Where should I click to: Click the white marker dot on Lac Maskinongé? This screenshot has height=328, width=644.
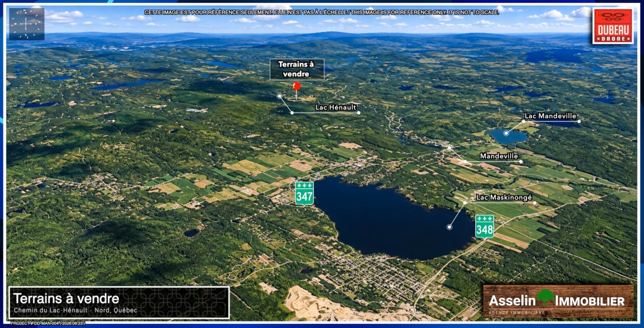click(x=449, y=227)
